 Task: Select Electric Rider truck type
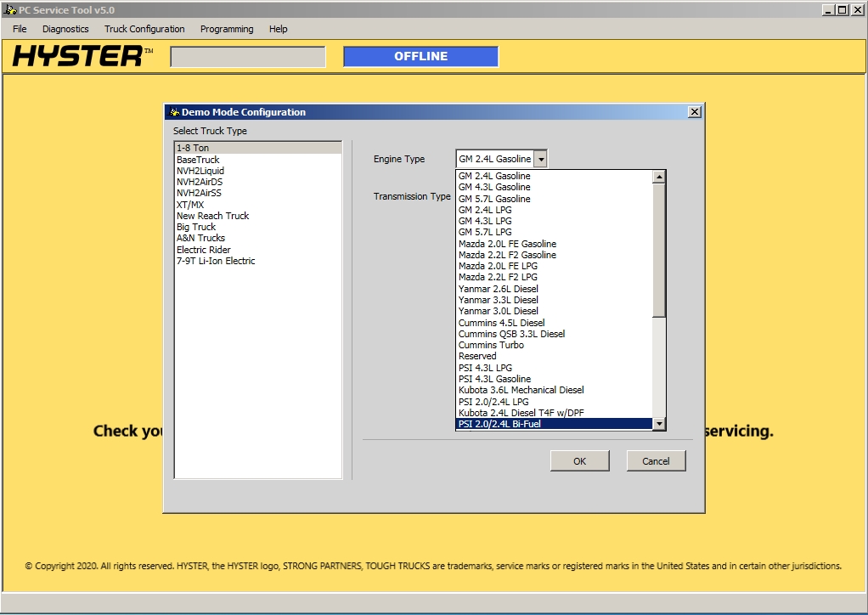tap(203, 249)
